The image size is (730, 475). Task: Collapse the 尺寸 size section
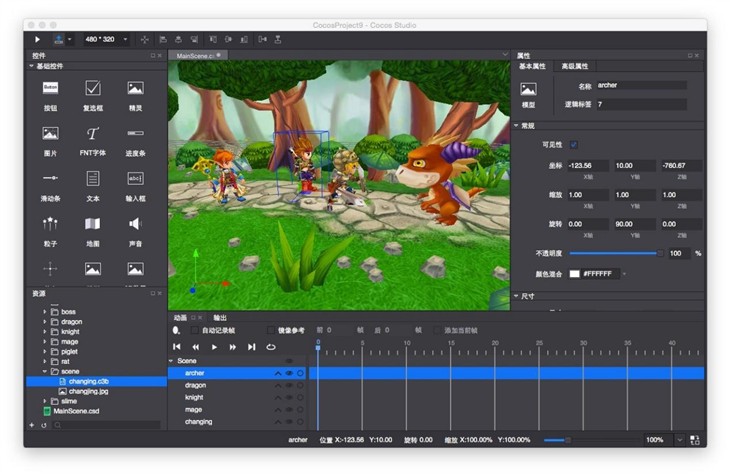coord(516,296)
